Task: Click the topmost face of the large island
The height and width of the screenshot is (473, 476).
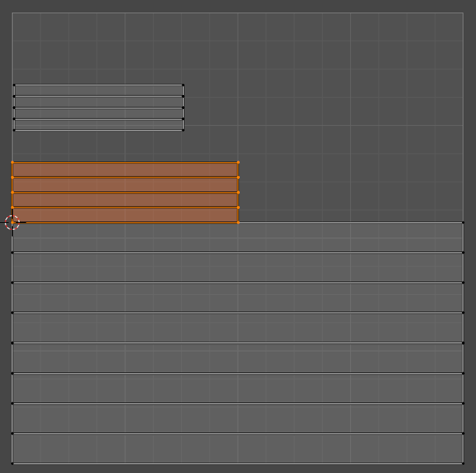Action: pos(238,238)
